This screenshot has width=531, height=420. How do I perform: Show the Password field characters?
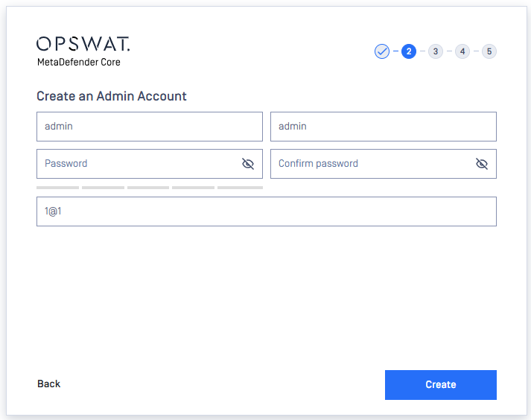(248, 164)
